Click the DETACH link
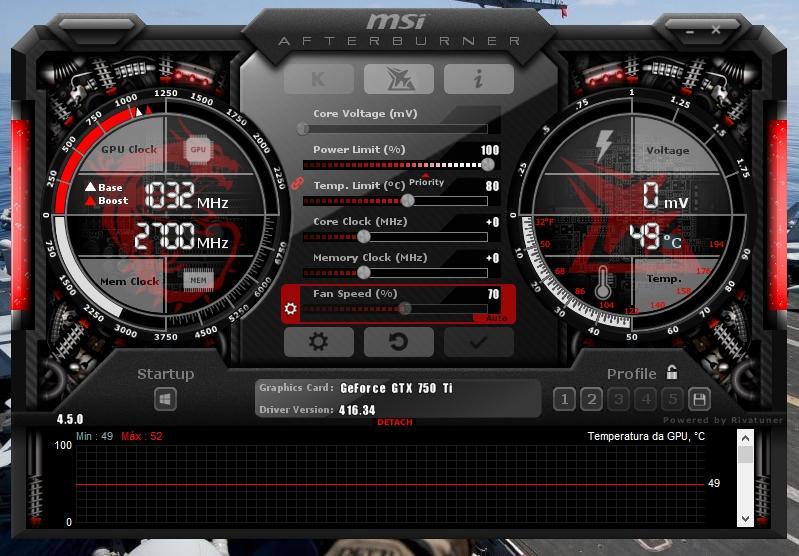 coord(395,422)
